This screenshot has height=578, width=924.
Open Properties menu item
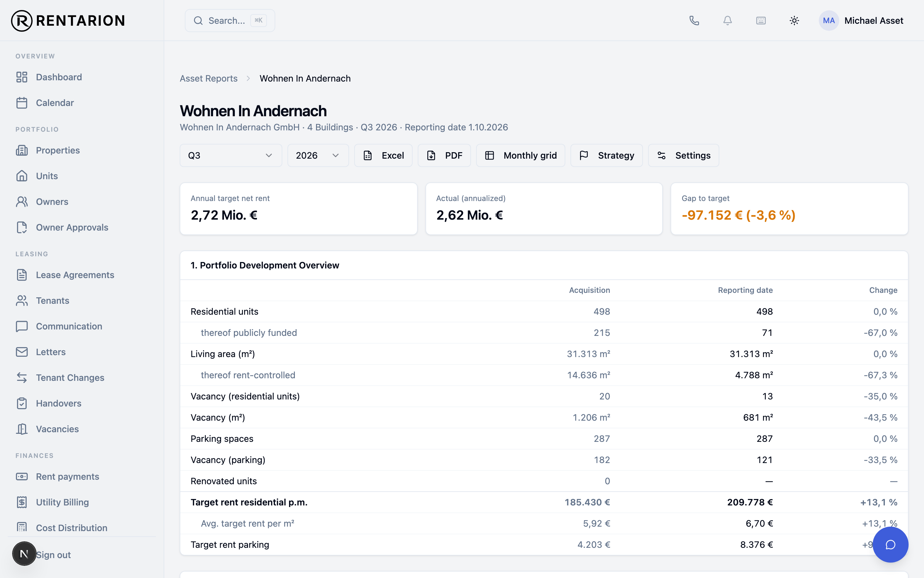tap(58, 150)
